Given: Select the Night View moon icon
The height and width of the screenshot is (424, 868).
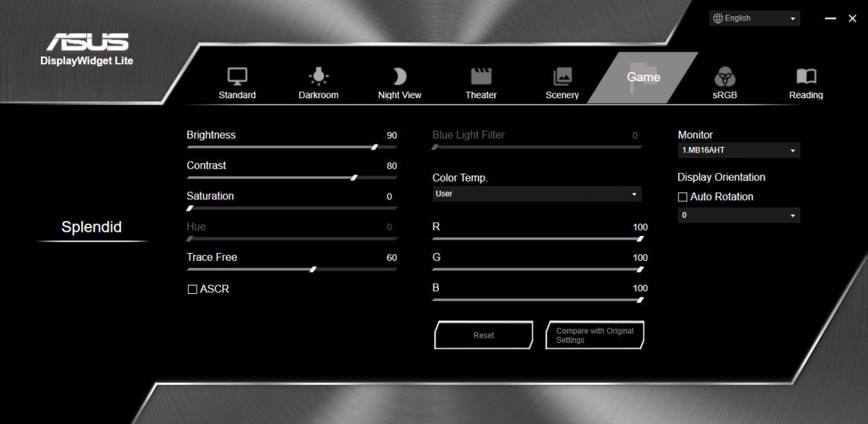Looking at the screenshot, I should tap(400, 76).
